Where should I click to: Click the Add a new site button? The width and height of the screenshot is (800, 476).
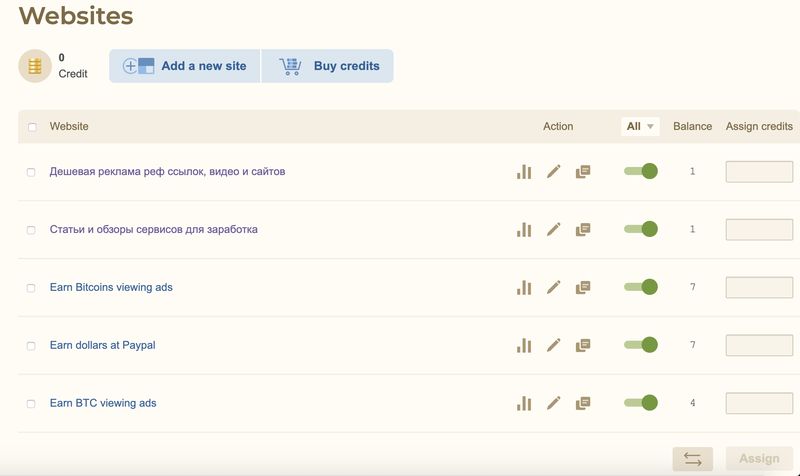coord(185,67)
